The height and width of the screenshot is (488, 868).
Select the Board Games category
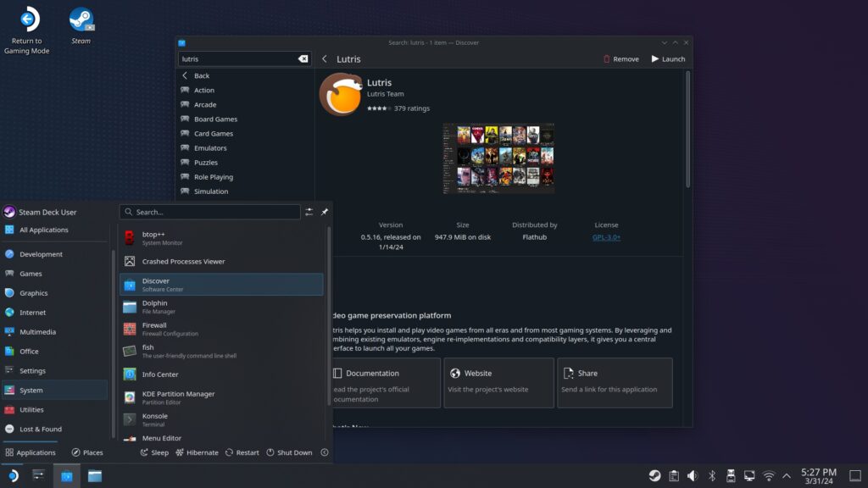coord(245,119)
